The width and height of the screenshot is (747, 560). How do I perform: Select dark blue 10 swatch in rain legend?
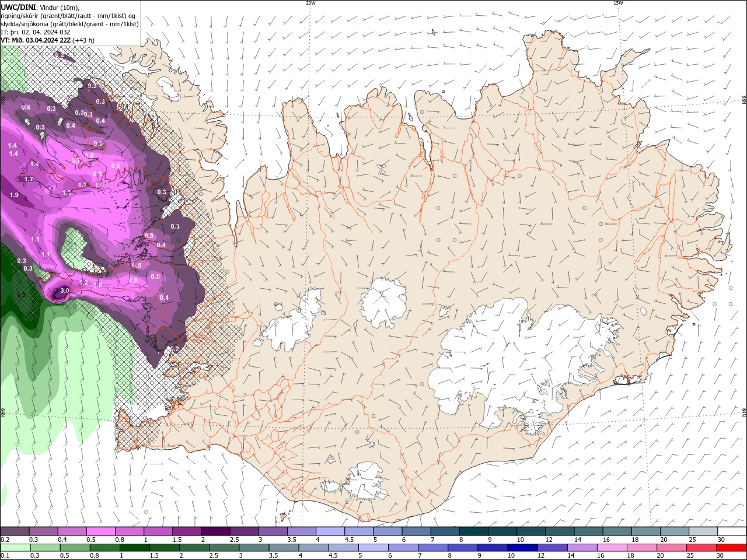522,548
